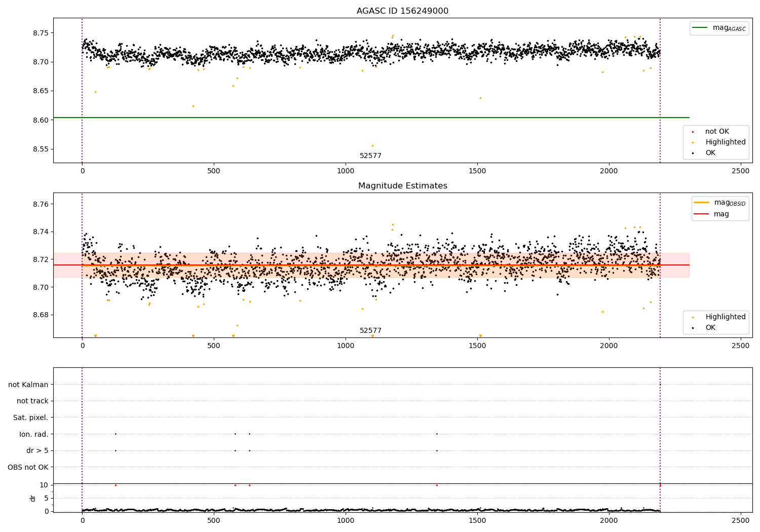
Task: Select 'Highlighted' legend entry in Magnitude Estimates plot
Action: tap(725, 317)
